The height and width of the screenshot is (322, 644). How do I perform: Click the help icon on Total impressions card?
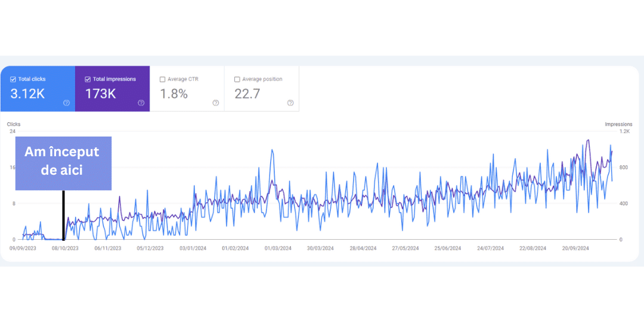point(141,103)
